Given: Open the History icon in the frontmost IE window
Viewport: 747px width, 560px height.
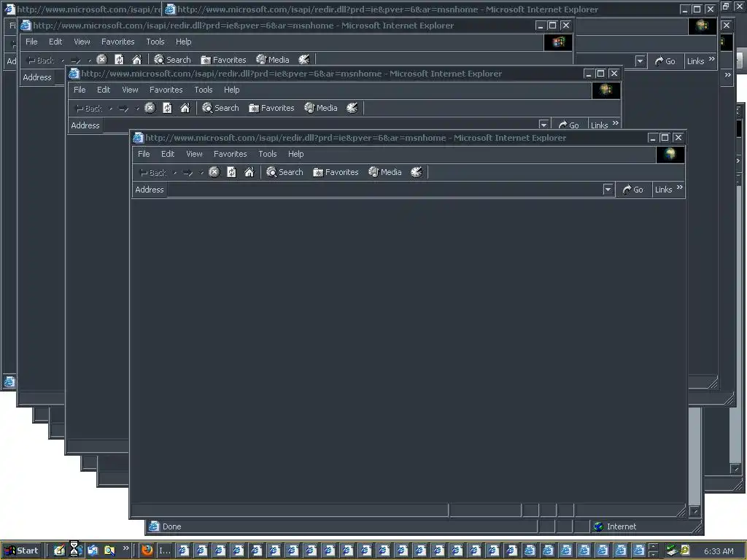Looking at the screenshot, I should 417,172.
